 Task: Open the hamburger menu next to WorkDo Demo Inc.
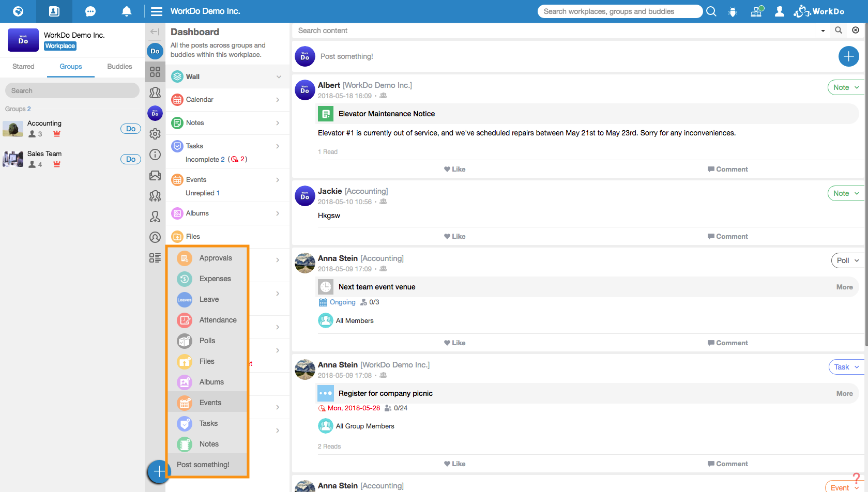coord(157,11)
